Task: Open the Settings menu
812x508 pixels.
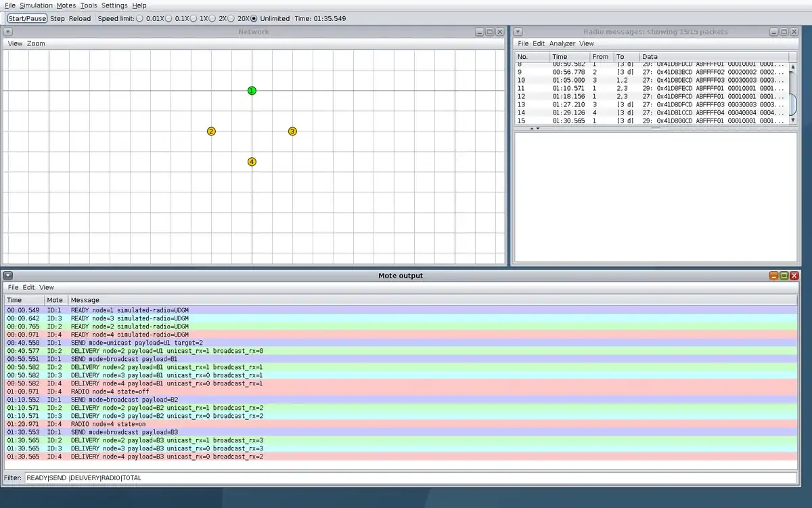Action: click(x=114, y=5)
